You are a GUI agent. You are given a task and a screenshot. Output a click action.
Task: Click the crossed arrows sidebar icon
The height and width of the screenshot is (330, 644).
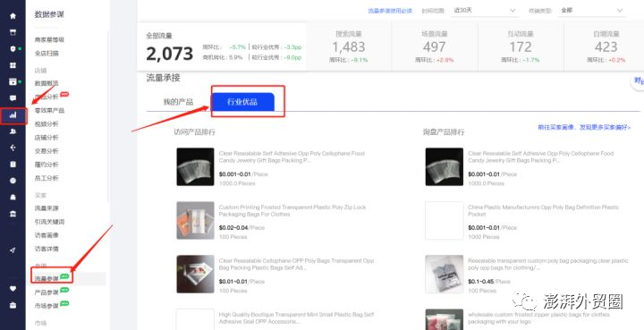coord(13,148)
